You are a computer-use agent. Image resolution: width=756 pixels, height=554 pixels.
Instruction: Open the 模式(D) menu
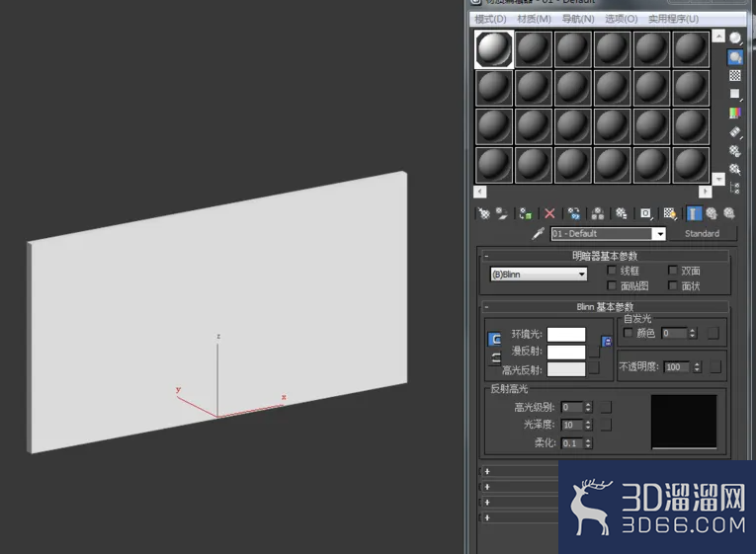[490, 19]
